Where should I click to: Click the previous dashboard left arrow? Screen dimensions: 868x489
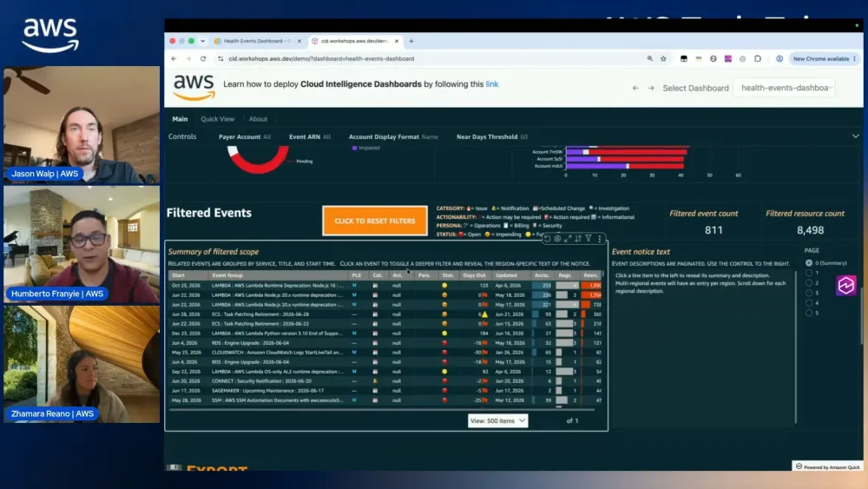click(635, 88)
